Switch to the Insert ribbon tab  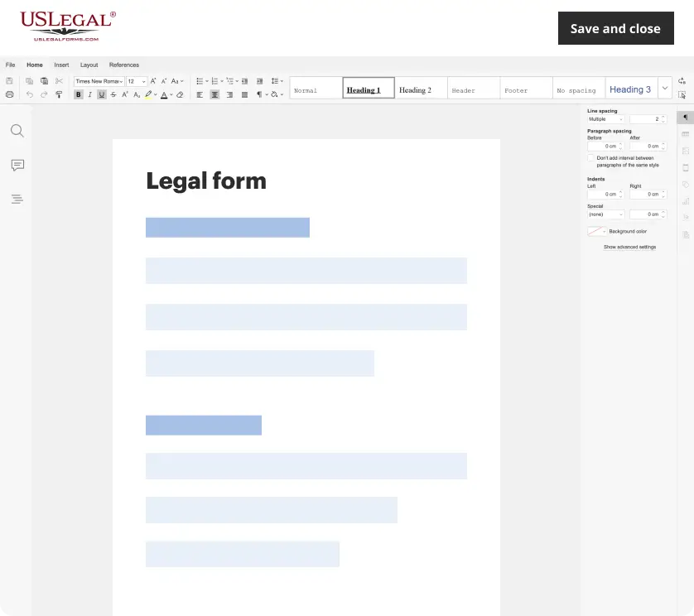60,65
